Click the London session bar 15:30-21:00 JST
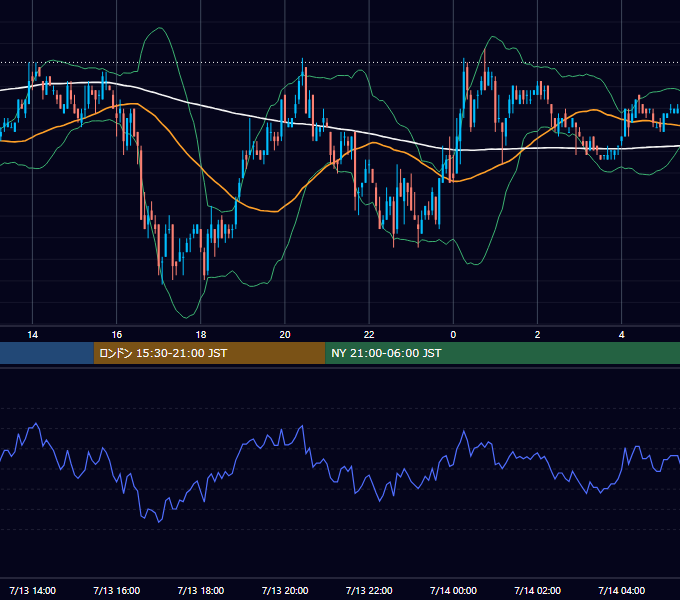Viewport: 680px width, 600px height. pos(209,353)
